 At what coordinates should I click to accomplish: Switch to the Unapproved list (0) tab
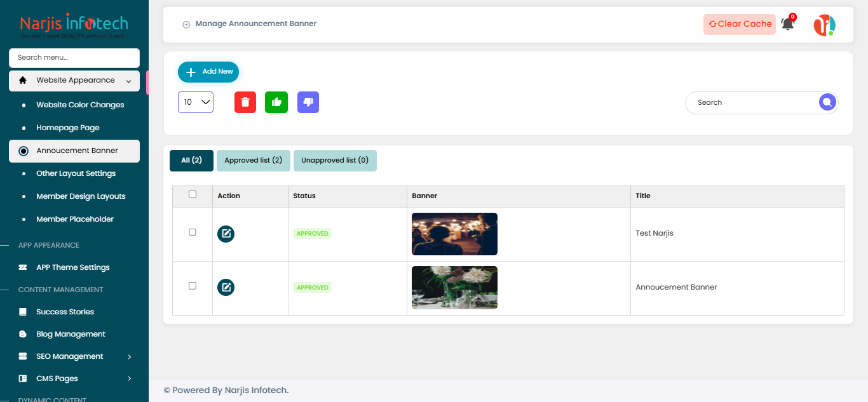[335, 161]
